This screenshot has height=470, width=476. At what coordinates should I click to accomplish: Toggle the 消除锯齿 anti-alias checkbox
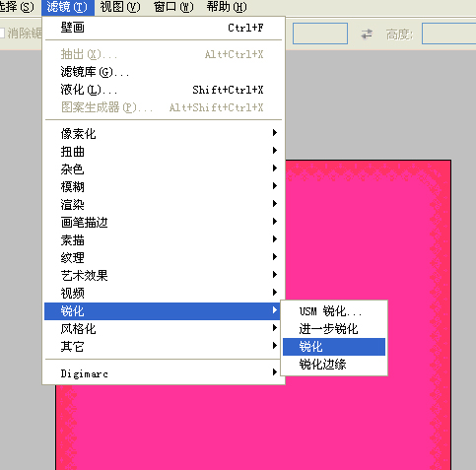(2, 34)
